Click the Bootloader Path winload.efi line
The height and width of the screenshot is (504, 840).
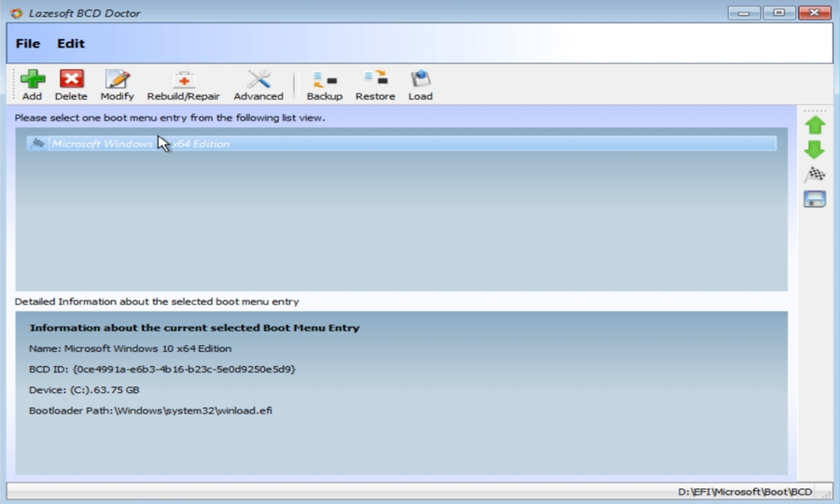click(x=150, y=411)
